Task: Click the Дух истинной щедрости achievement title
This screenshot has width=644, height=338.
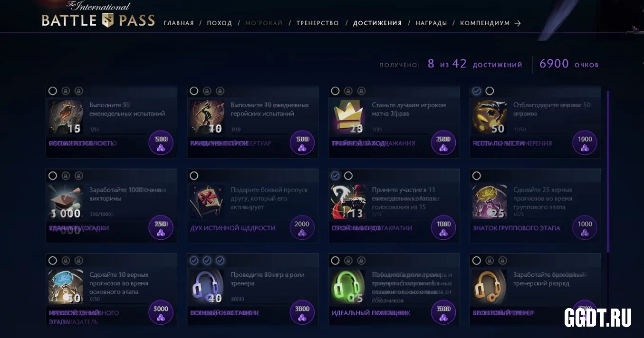Action: click(233, 228)
